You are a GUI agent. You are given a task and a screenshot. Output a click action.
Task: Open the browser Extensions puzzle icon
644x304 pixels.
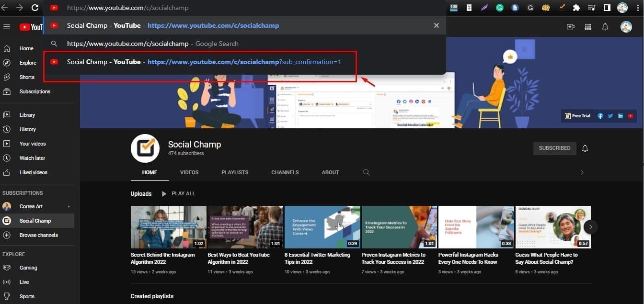(576, 8)
